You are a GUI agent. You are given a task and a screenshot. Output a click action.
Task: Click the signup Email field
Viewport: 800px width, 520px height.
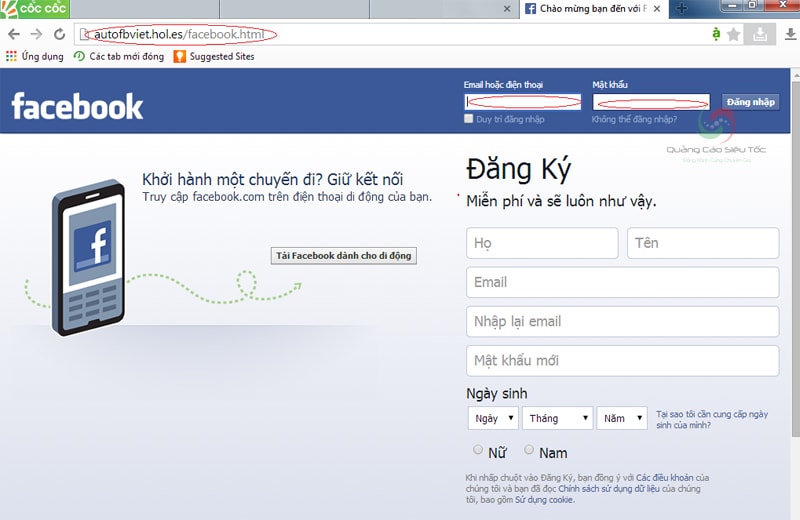pos(622,282)
